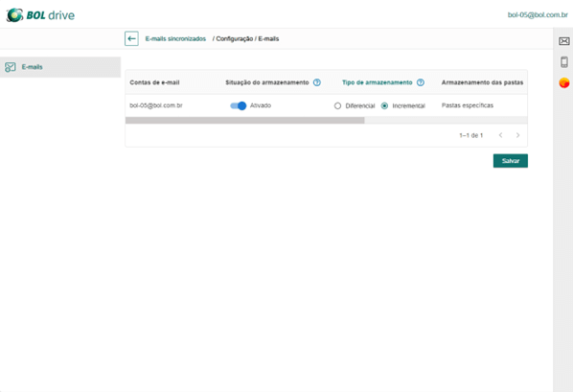573x392 pixels.
Task: Click the horizontal table scrollbar
Action: pyautogui.click(x=244, y=121)
